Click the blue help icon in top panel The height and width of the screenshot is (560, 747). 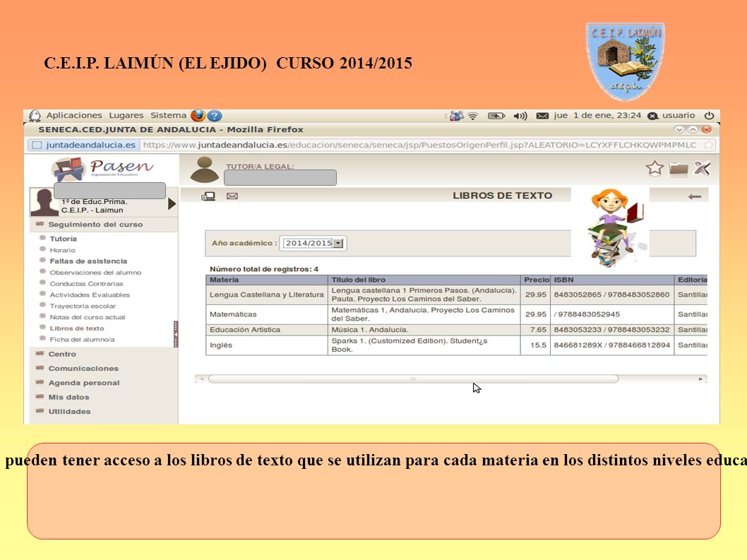[215, 116]
